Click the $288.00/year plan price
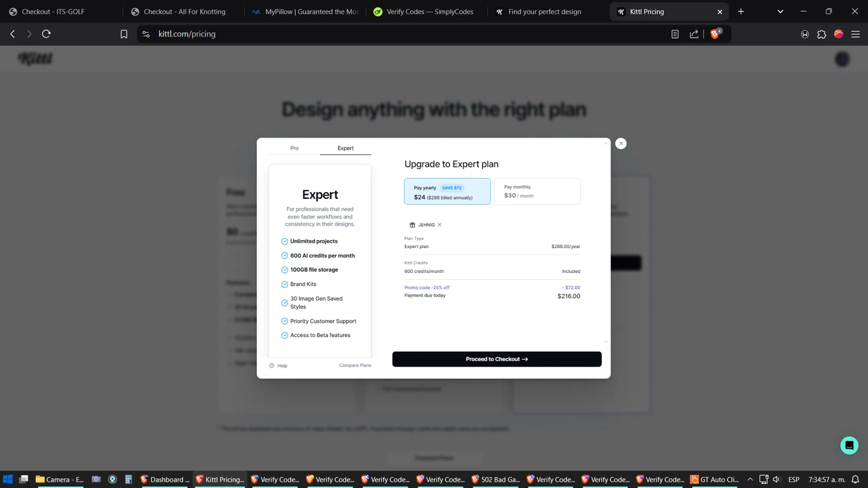 coord(566,246)
